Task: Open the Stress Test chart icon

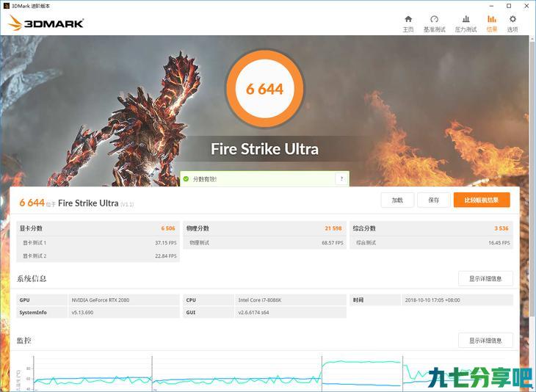Action: (x=466, y=19)
